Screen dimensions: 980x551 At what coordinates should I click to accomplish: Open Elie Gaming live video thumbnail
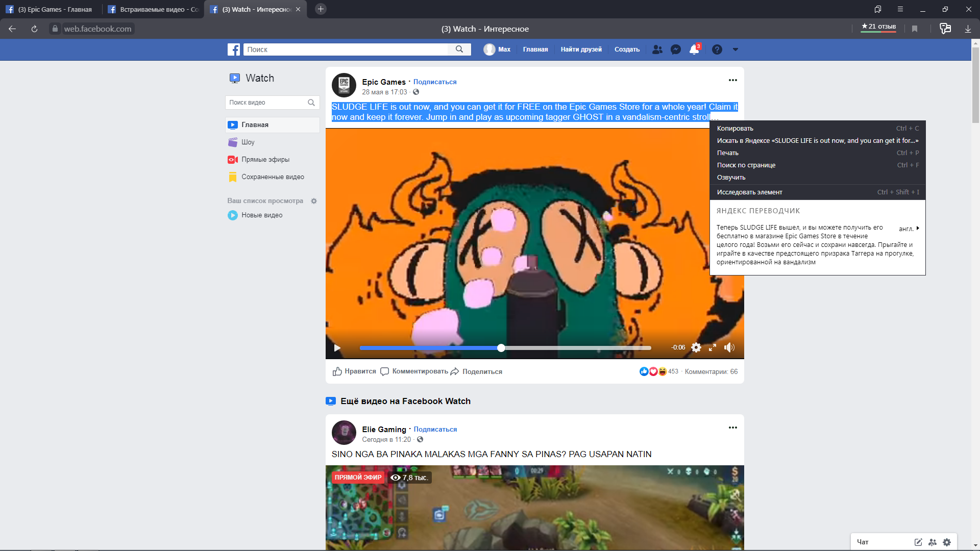coord(535,508)
